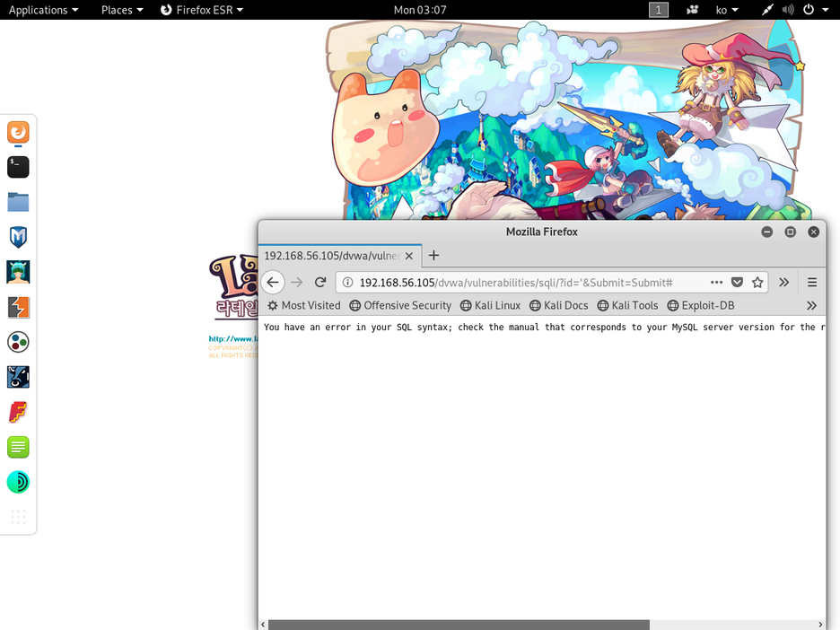840x630 pixels.
Task: Open a new tab with plus button
Action: coord(434,256)
